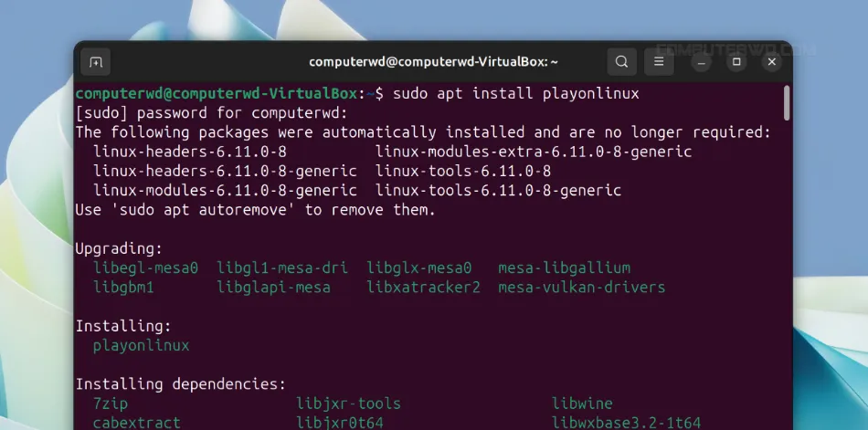Click the 'Installing:' heading
868x430 pixels.
[x=123, y=326]
